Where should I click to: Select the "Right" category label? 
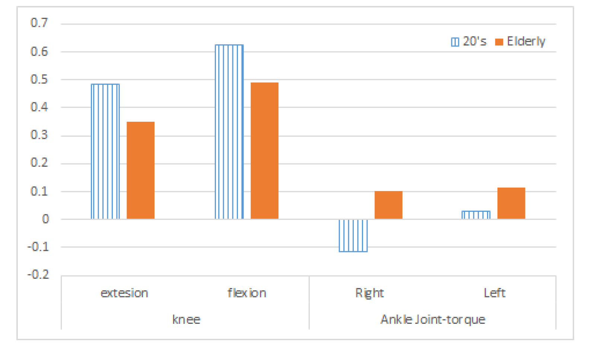click(x=369, y=293)
